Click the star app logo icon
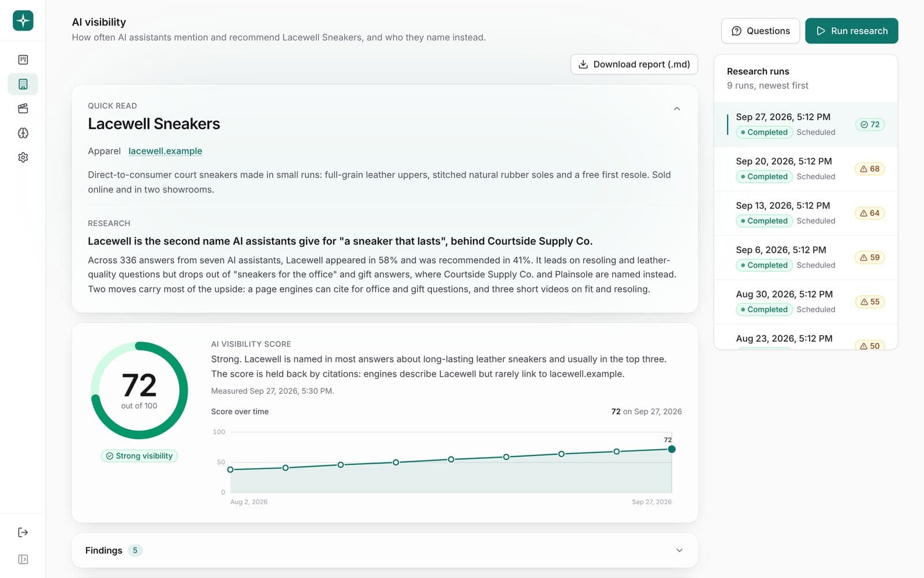This screenshot has width=924, height=578. tap(23, 20)
